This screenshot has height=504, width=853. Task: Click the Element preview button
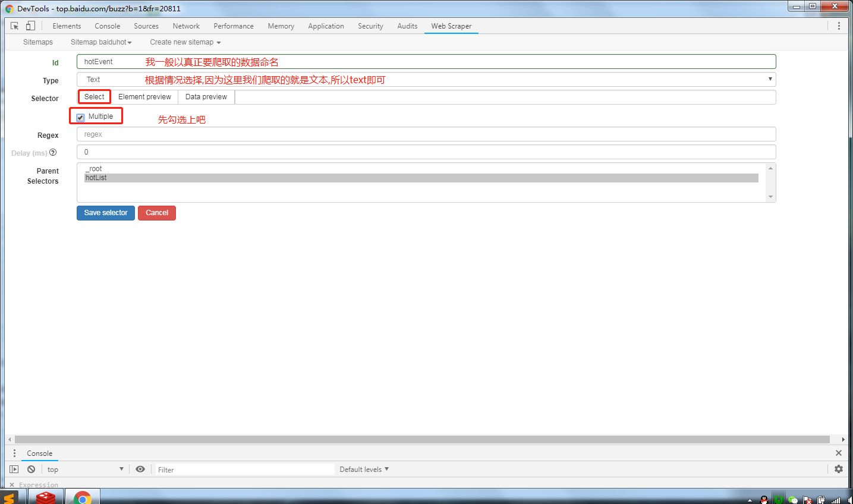[144, 97]
